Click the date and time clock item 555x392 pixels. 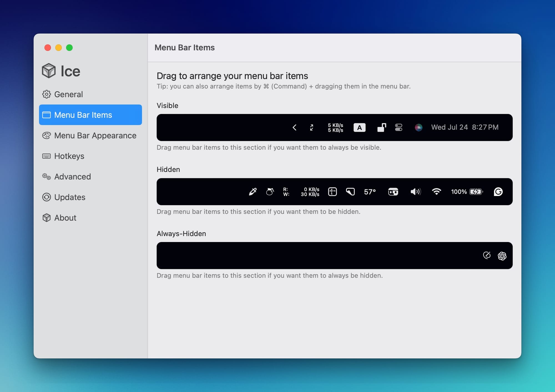[465, 127]
